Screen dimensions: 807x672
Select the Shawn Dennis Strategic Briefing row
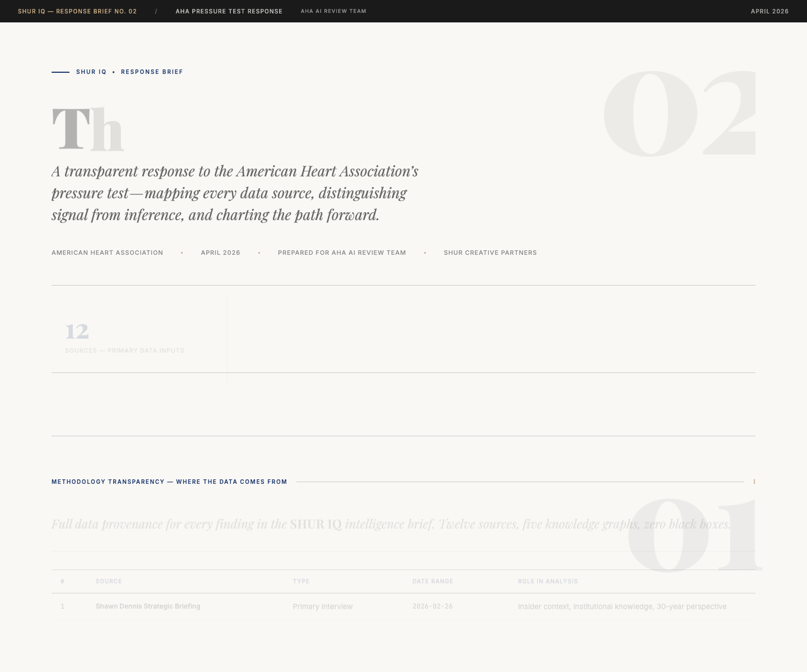pos(148,606)
